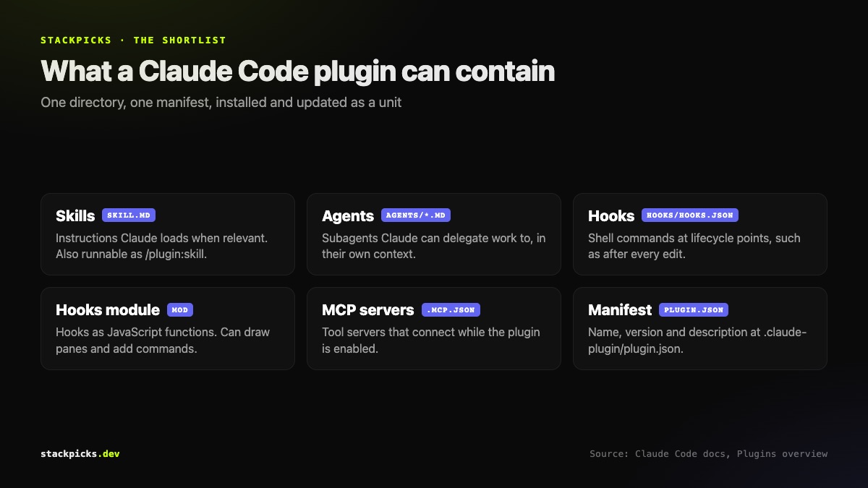This screenshot has height=488, width=868.
Task: Open the stackpicks.dev footer link
Action: 80,454
